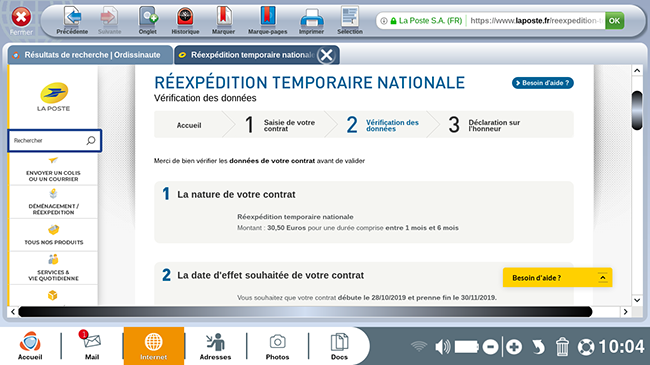Switch to Résultats de recherche Ordissinaute tab
This screenshot has width=650, height=365.
coord(90,55)
